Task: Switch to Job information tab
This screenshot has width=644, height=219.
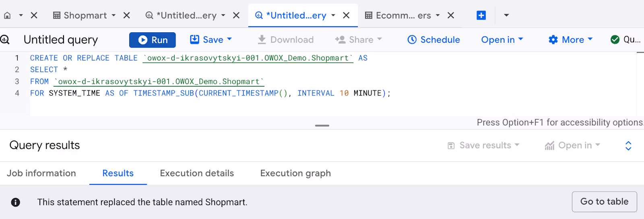Action: [x=41, y=173]
